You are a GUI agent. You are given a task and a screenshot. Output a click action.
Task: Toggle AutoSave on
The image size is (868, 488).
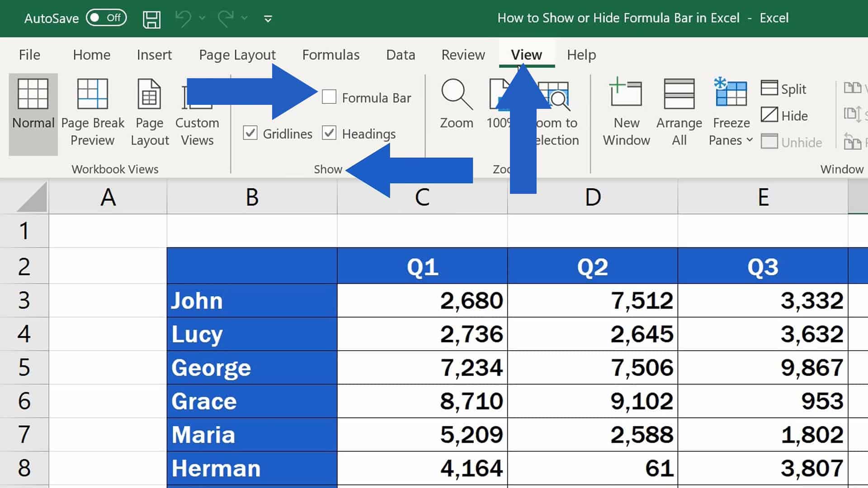point(106,18)
